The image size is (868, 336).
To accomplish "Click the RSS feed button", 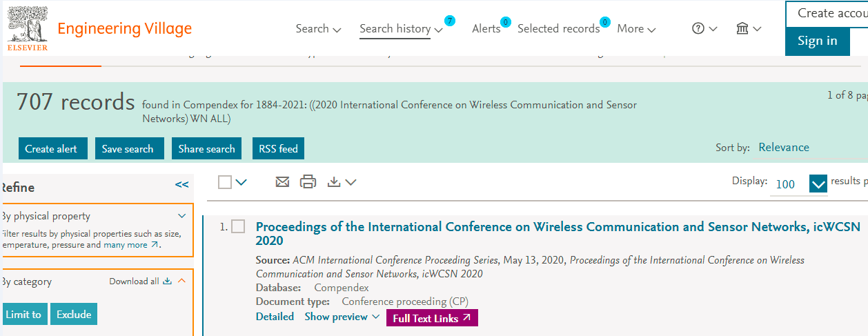I will click(278, 149).
